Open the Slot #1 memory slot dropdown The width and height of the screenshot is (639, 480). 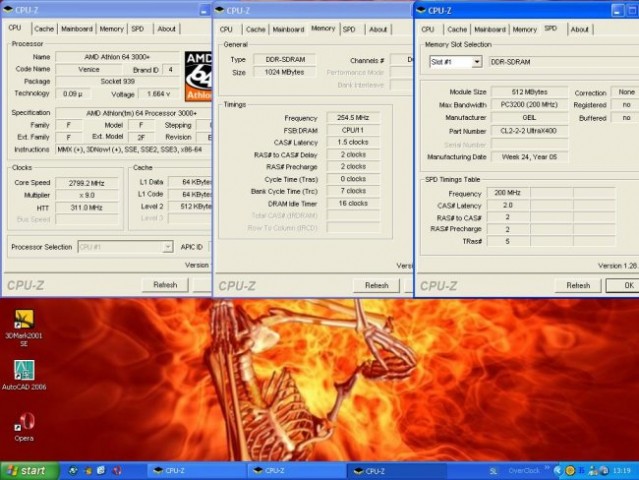click(x=476, y=62)
